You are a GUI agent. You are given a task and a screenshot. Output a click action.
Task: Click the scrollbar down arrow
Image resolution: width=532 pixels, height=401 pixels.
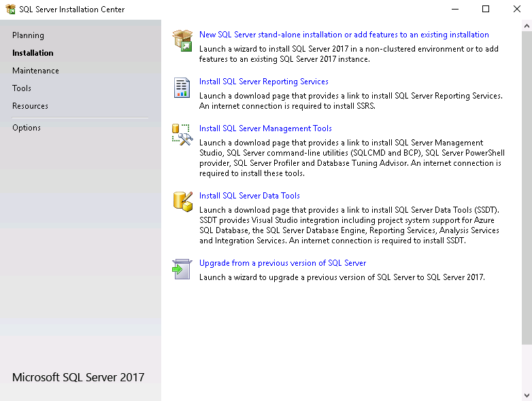(x=527, y=396)
